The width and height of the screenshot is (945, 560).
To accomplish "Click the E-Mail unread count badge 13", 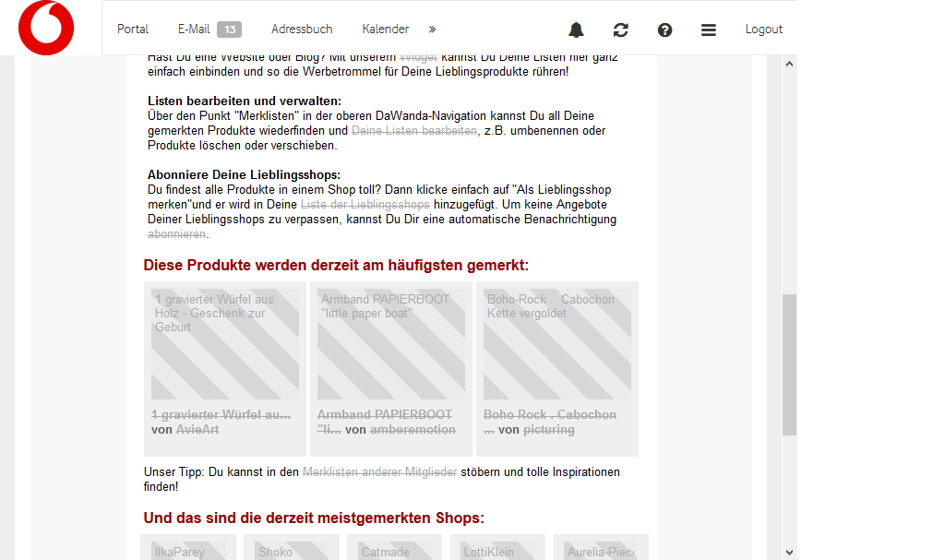I will (x=230, y=29).
